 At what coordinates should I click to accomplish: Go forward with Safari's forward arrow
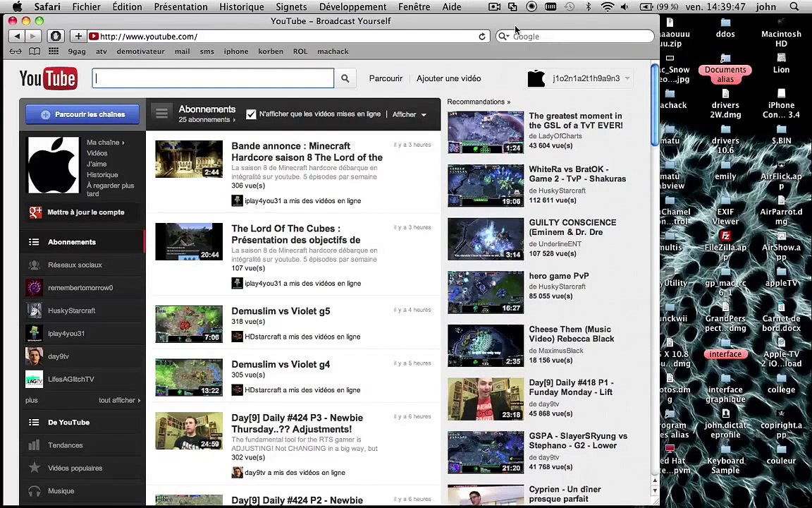coord(33,36)
